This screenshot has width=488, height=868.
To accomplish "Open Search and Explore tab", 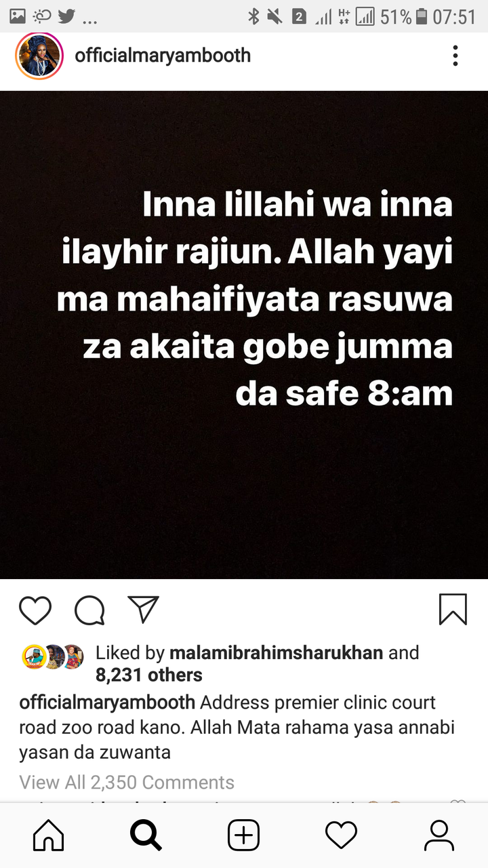I will pos(146,835).
